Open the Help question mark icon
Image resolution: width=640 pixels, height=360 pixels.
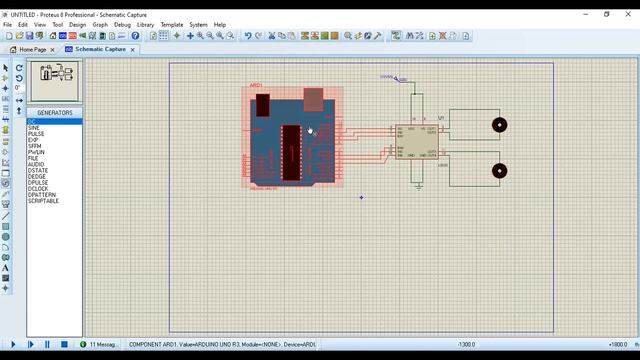tap(135, 36)
